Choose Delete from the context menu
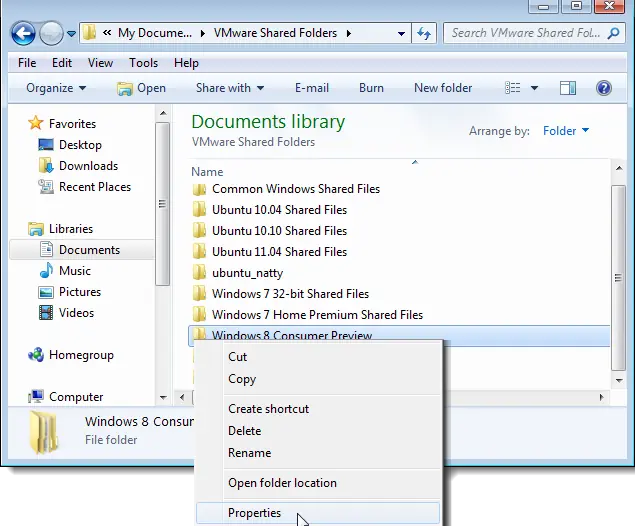The height and width of the screenshot is (526, 635). (319, 430)
